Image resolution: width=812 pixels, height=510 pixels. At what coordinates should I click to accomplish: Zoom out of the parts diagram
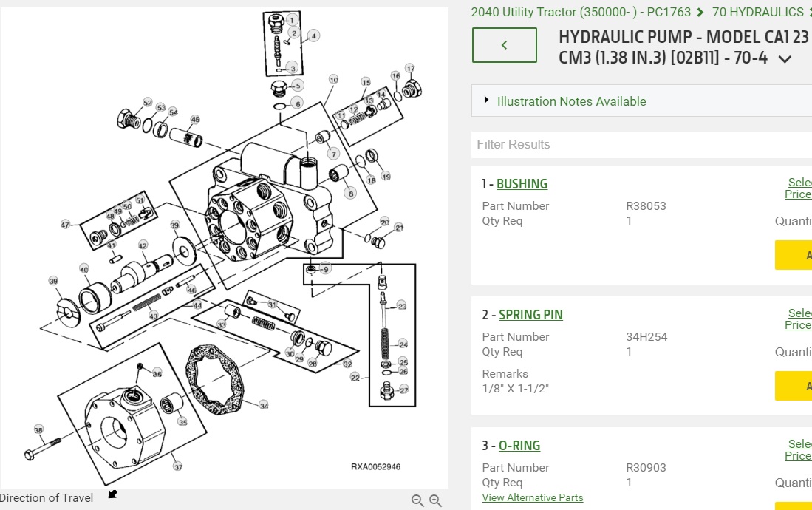pyautogui.click(x=417, y=500)
